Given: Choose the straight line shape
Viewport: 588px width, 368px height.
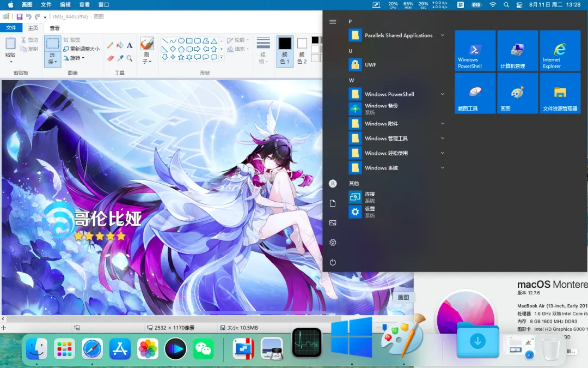Looking at the screenshot, I should [164, 41].
